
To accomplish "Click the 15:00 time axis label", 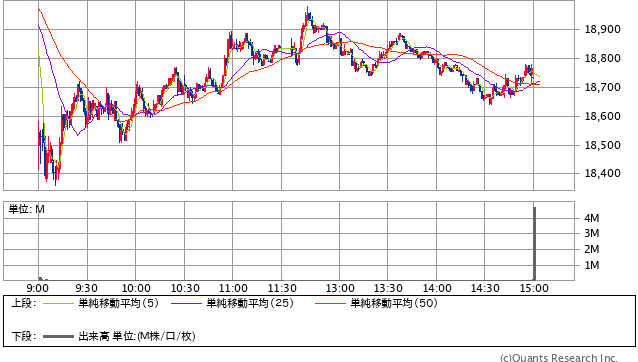I will (x=534, y=288).
